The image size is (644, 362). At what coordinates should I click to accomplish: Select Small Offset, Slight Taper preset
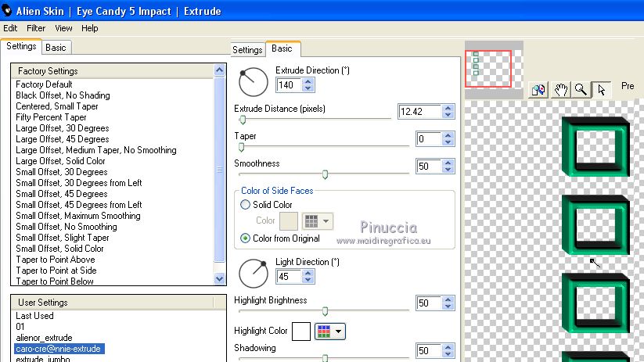tap(63, 238)
